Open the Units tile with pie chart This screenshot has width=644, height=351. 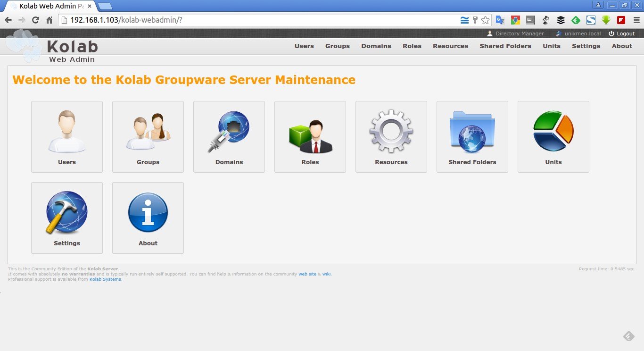553,137
